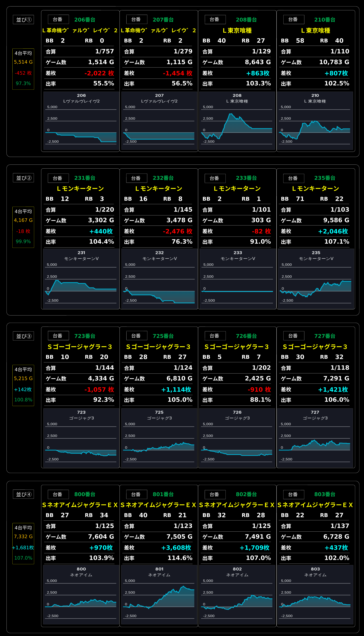The width and height of the screenshot is (364, 636).
Task: Select machine number 803番台
Action: coord(325,494)
